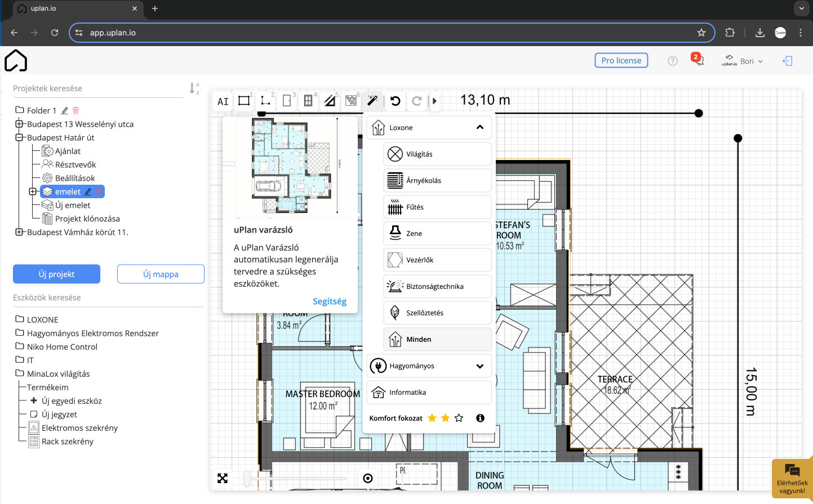Delete emelet floor with trash icon

99,192
